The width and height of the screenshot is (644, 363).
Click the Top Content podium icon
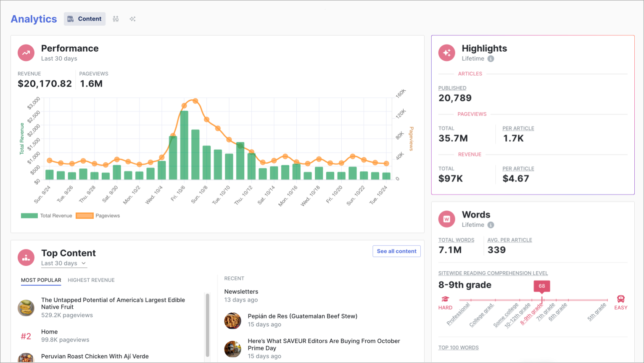[x=26, y=257]
